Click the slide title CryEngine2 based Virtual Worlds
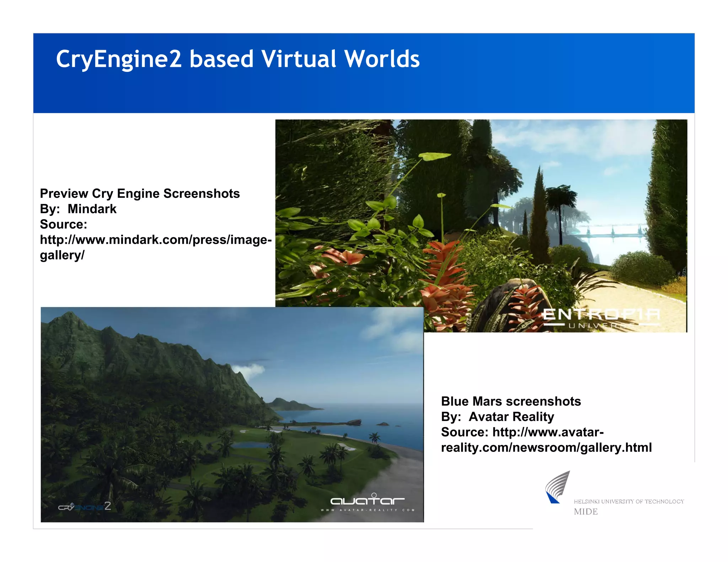This screenshot has height=562, width=728. pyautogui.click(x=238, y=59)
